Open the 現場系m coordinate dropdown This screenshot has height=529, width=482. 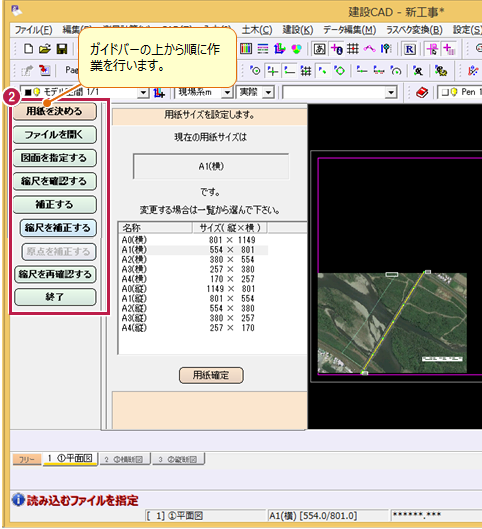[x=228, y=92]
